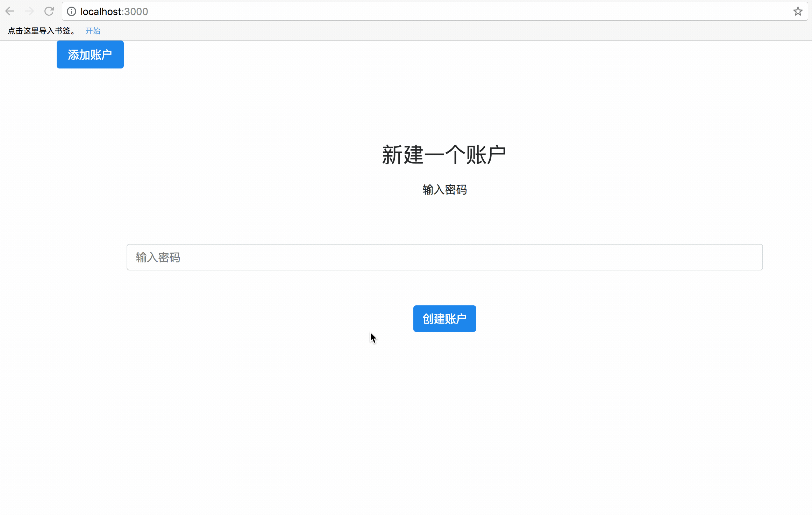Click the placeholder text inside the password box
Screen dimensions: 812x515
[158, 257]
